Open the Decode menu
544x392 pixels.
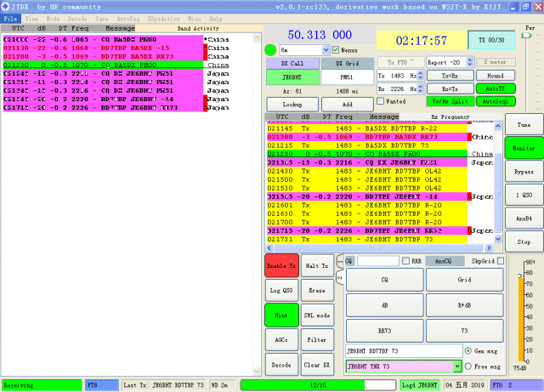[77, 19]
